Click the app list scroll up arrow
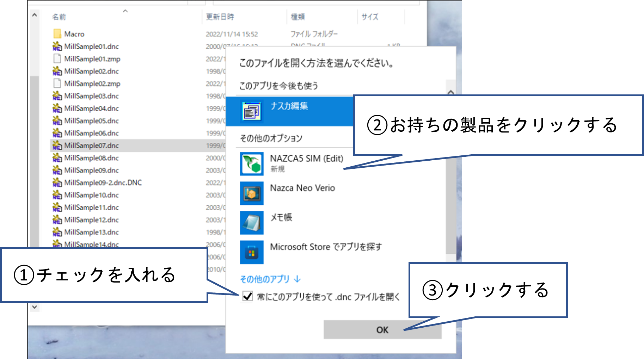Screen dimensions: 644x359 450,92
